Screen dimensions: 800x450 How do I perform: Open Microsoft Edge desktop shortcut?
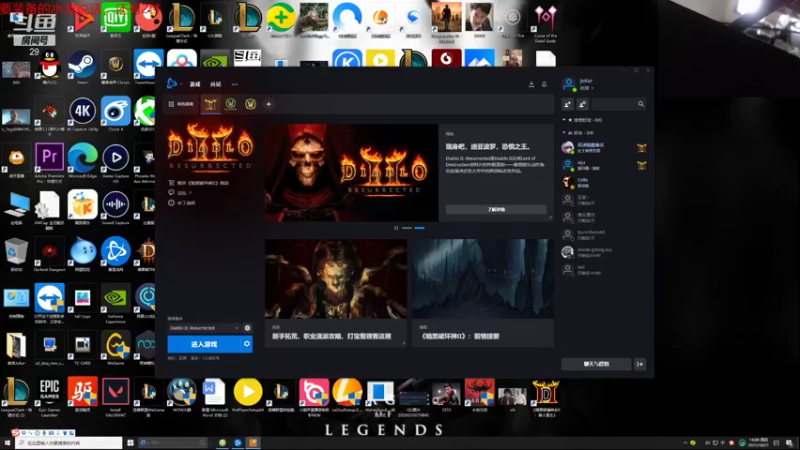(x=82, y=161)
